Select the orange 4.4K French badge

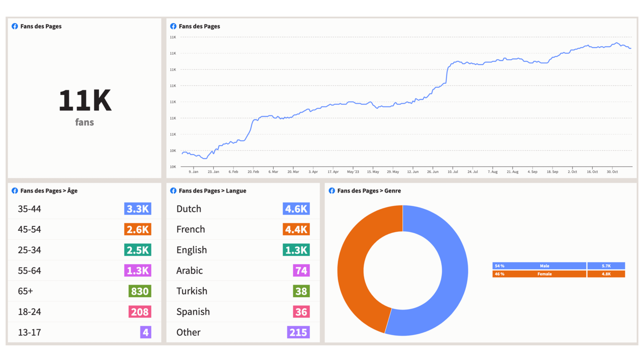tap(296, 230)
